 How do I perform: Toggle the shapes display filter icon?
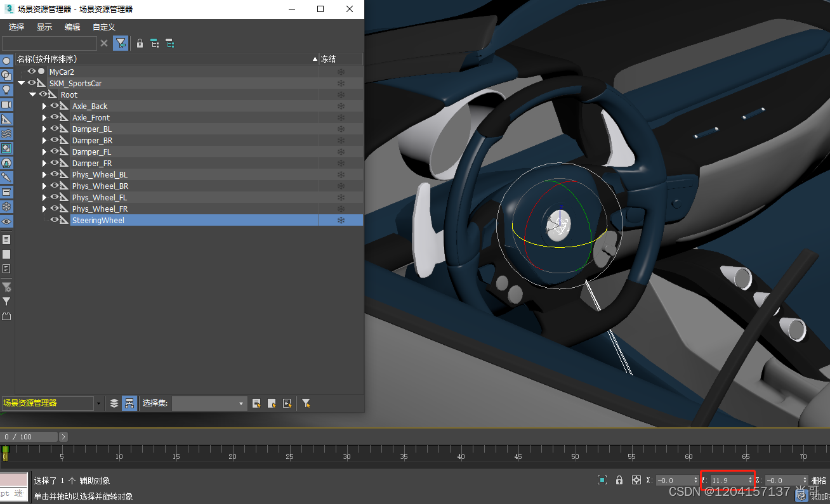[6, 75]
